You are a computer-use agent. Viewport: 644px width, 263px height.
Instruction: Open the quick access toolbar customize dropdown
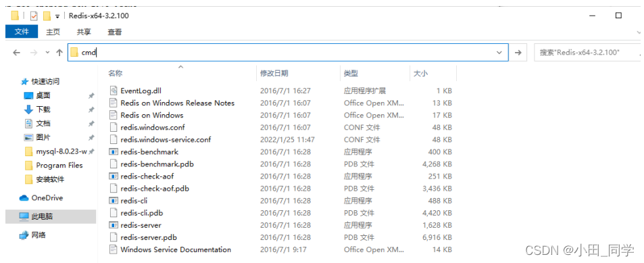57,16
